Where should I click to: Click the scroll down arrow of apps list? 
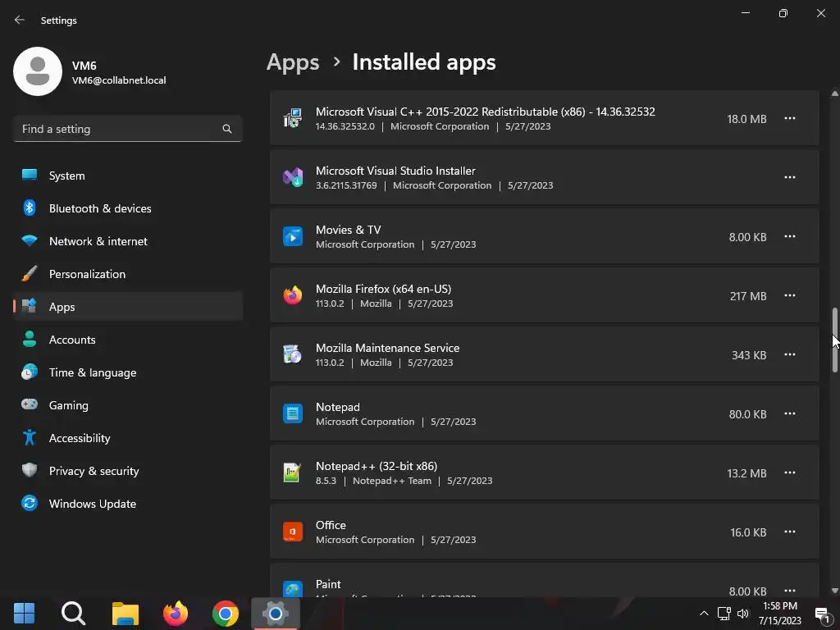(834, 591)
